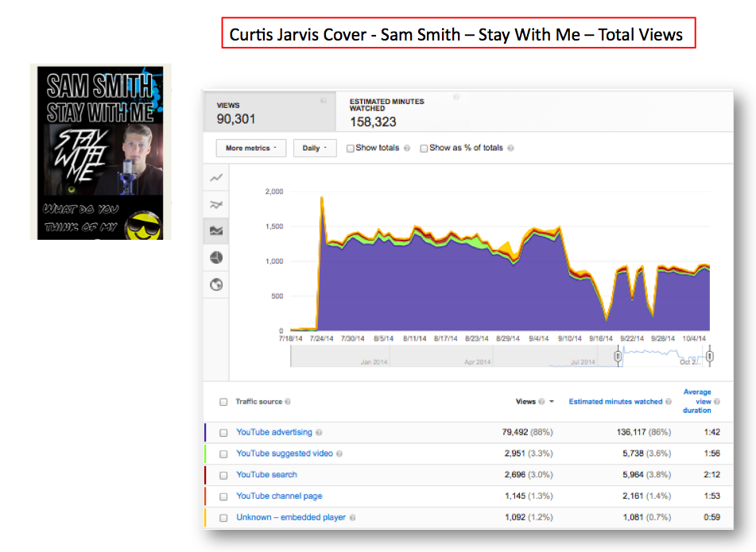The image size is (756, 552).
Task: Click the Traffic source column header text
Action: 258,401
